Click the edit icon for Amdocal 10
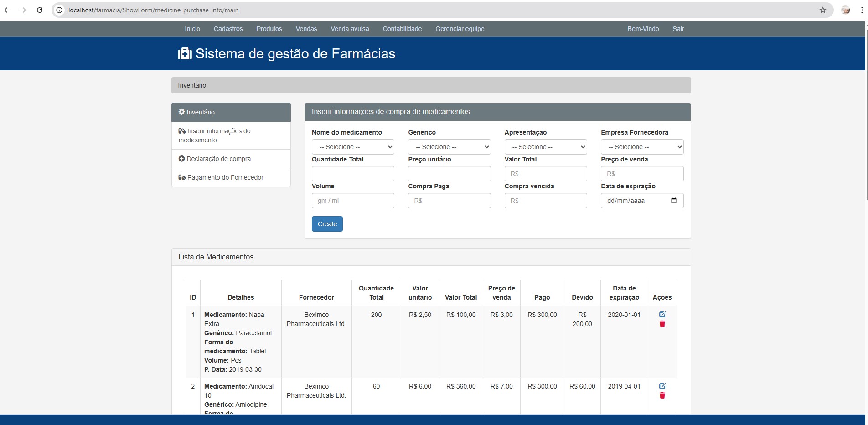Image resolution: width=868 pixels, height=425 pixels. (x=662, y=386)
